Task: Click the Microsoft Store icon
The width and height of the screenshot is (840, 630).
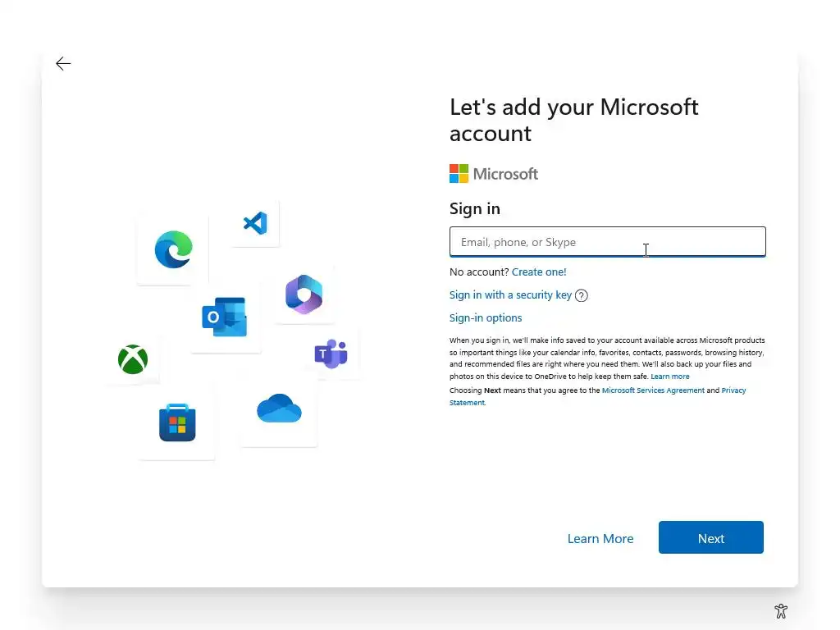Action: coord(177,422)
